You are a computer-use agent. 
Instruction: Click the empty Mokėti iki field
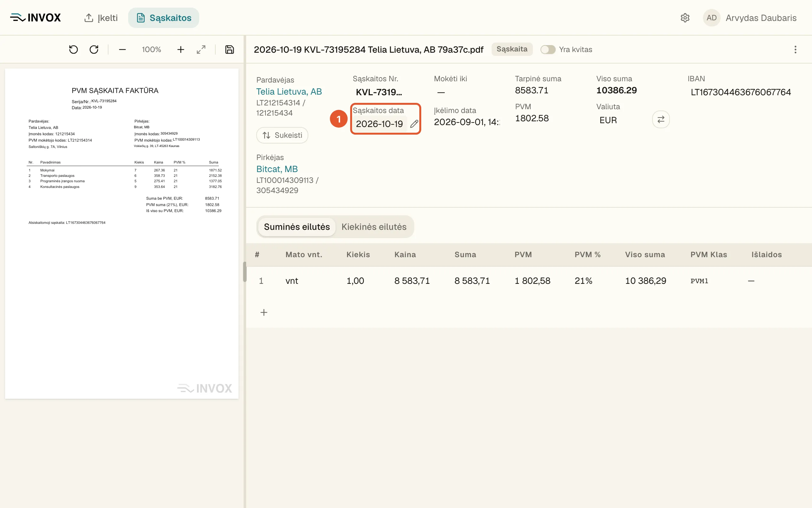coord(441,92)
